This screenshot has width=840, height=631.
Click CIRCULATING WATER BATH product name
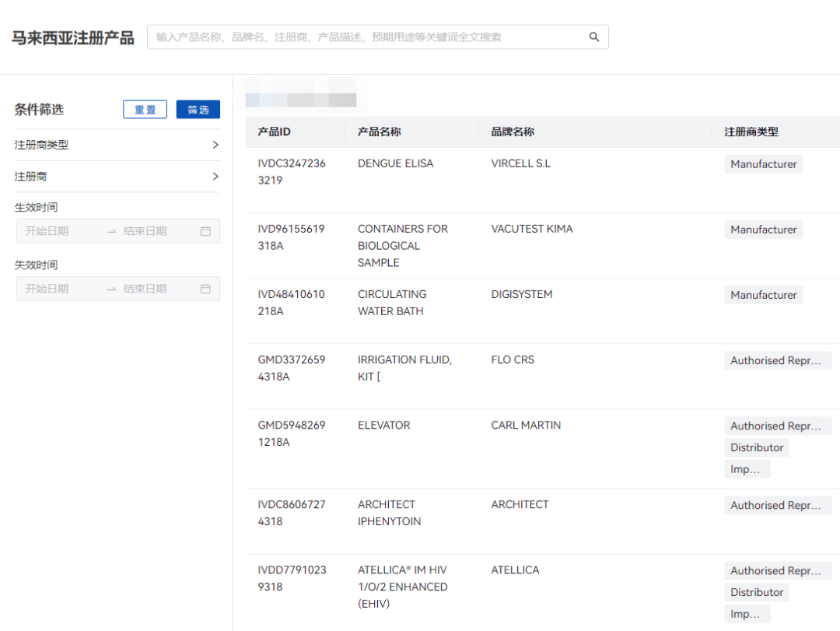(392, 303)
